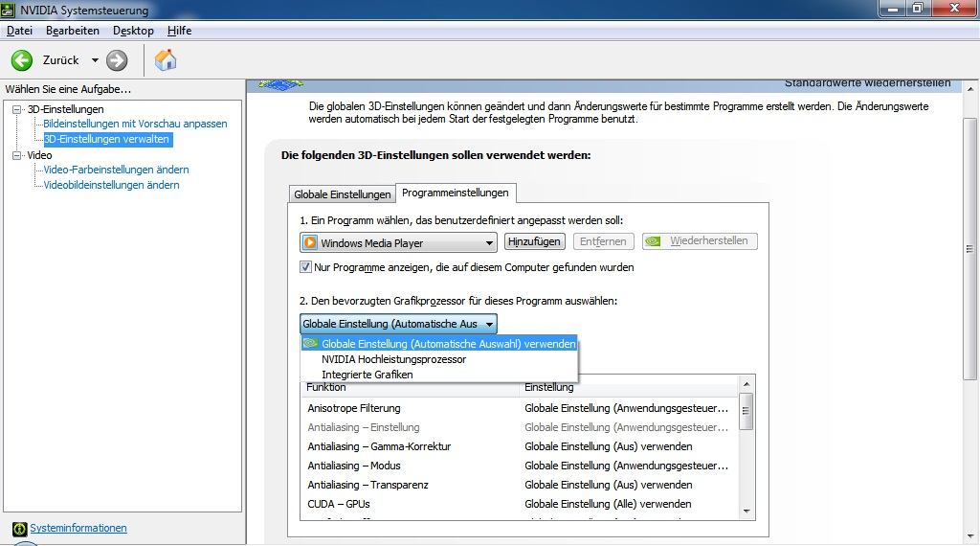980x546 pixels.
Task: Open the Systeminformationen link
Action: point(78,528)
